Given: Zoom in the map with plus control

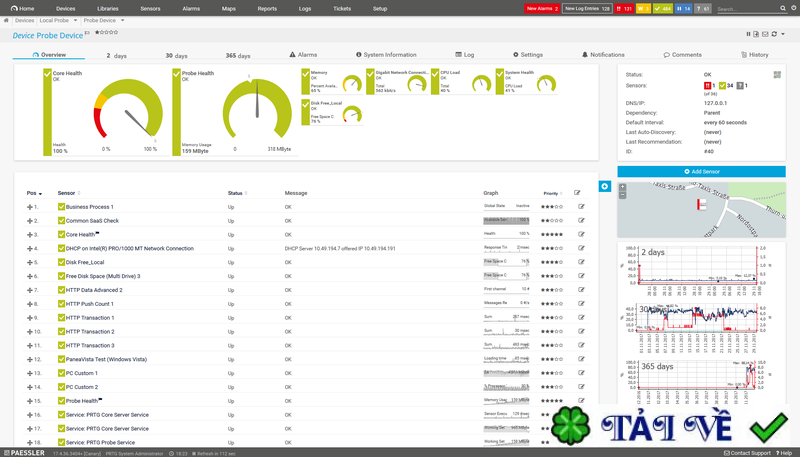Looking at the screenshot, I should [x=622, y=188].
